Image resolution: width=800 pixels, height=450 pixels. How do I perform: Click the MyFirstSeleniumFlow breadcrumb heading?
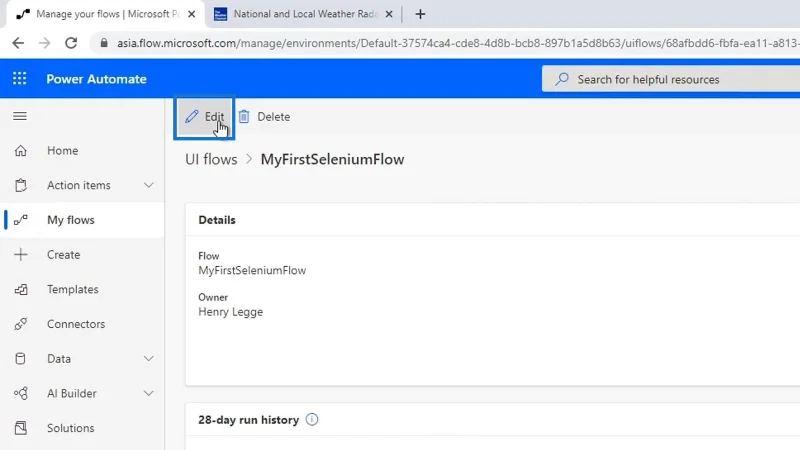click(x=332, y=159)
